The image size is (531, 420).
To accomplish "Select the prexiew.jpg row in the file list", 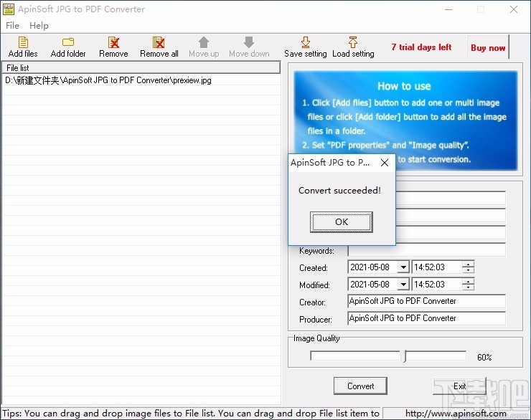I will click(x=141, y=80).
